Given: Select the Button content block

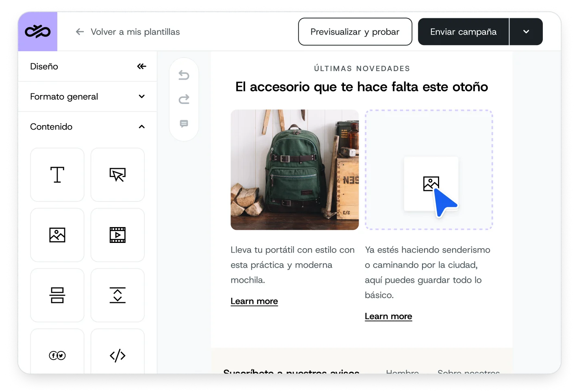Looking at the screenshot, I should click(118, 175).
